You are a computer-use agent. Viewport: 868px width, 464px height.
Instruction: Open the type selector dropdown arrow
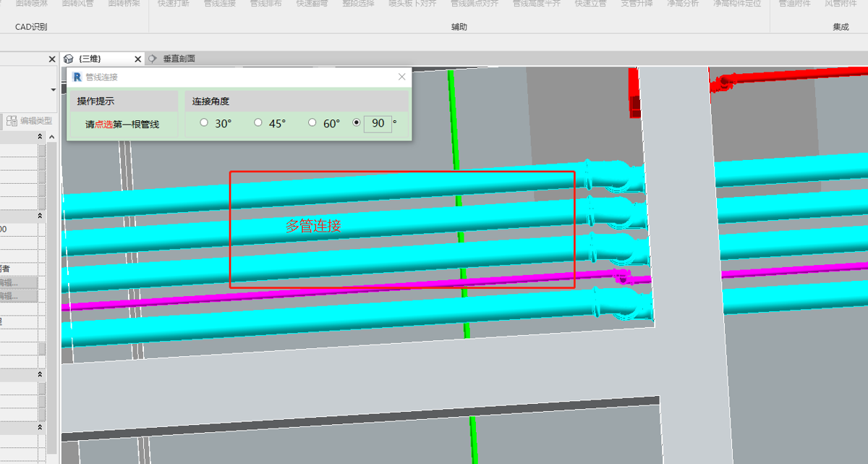click(x=53, y=90)
